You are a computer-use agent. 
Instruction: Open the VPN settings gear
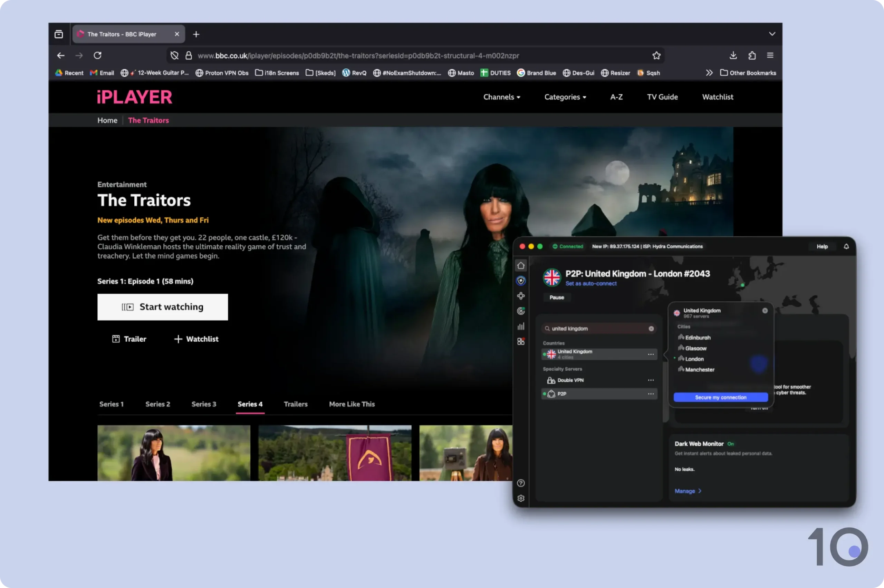point(521,498)
